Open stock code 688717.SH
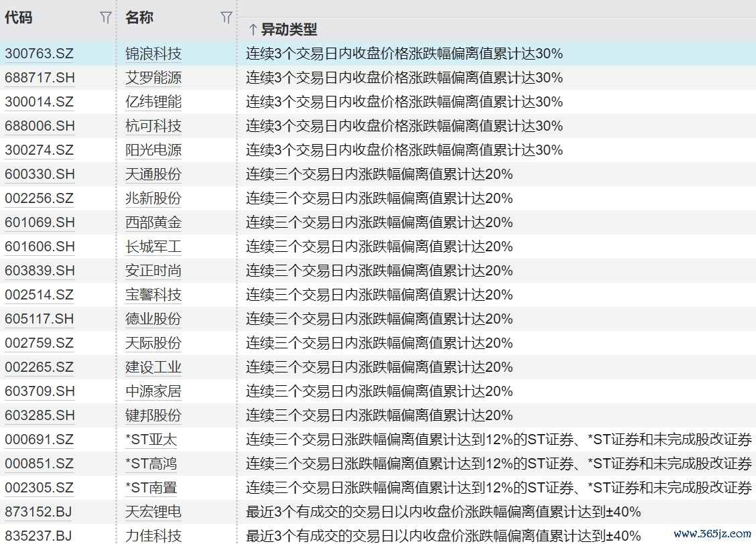This screenshot has width=756, height=544. pyautogui.click(x=40, y=78)
